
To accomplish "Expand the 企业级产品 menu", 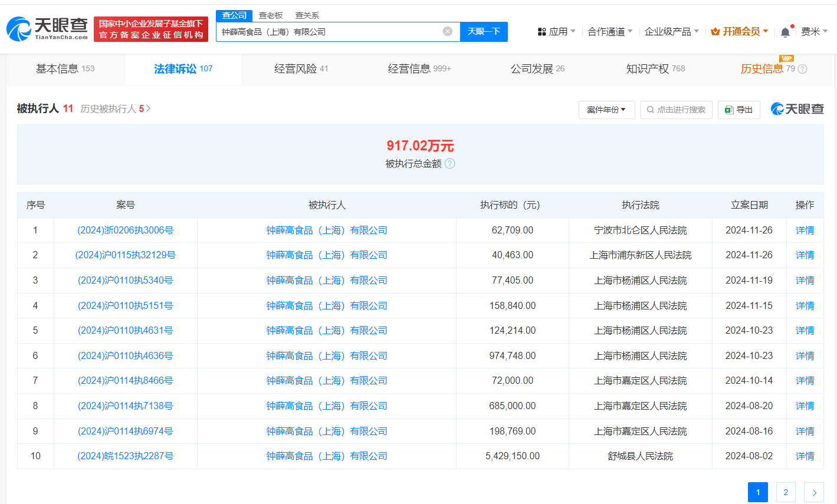I will 671,31.
